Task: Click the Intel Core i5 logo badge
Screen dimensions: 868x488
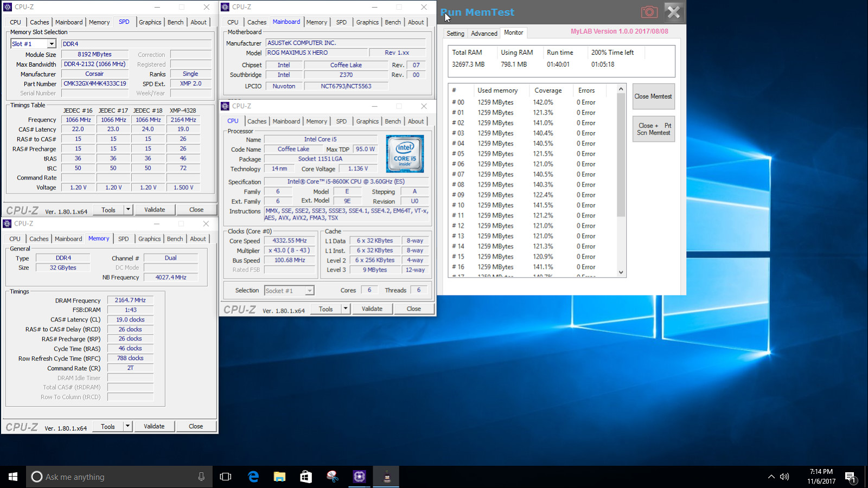Action: point(405,154)
